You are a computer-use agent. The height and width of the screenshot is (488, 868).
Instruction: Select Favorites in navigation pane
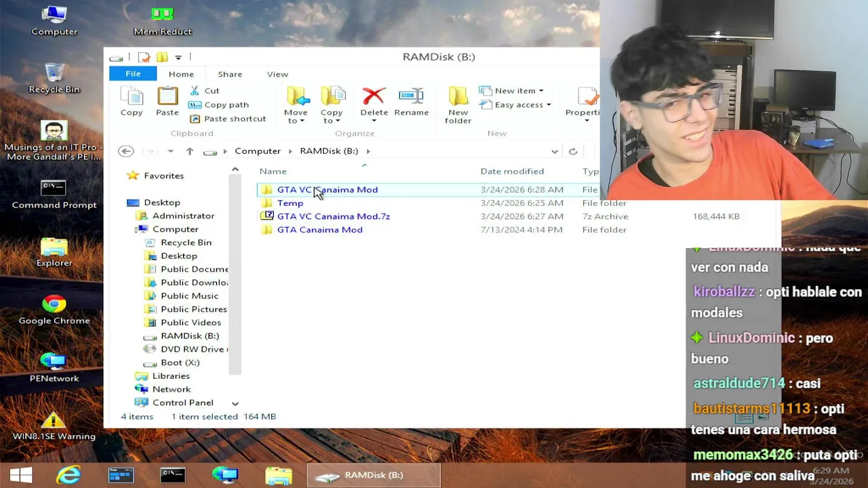163,176
